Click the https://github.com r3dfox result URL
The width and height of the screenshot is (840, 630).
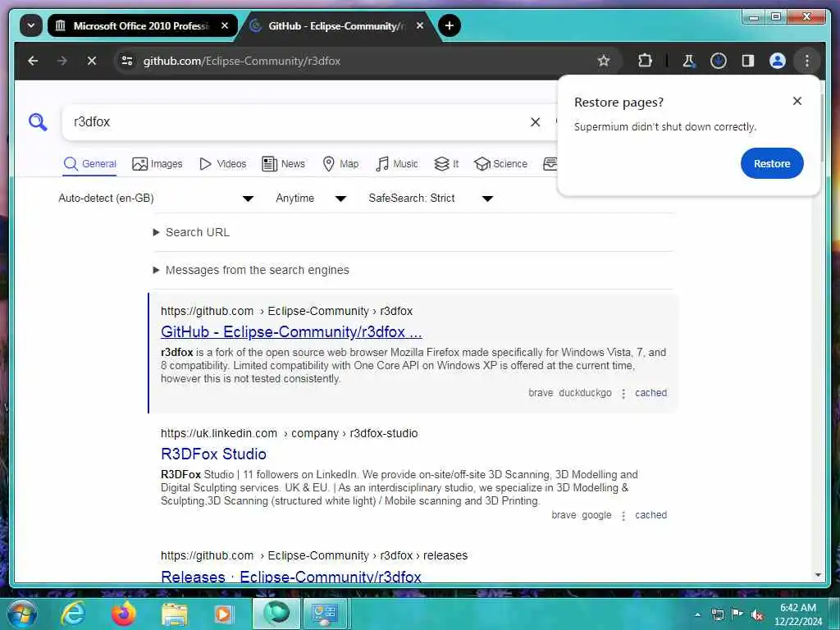click(x=286, y=311)
